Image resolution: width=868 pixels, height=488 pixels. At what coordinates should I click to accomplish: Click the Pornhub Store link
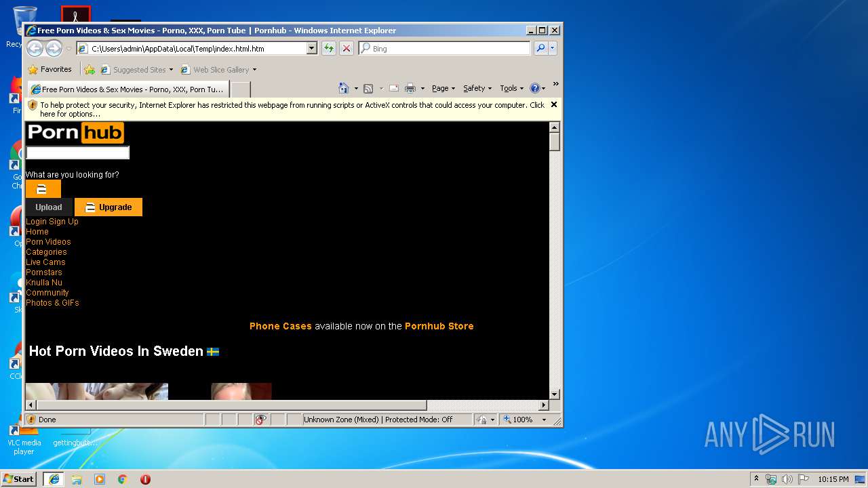(x=439, y=326)
